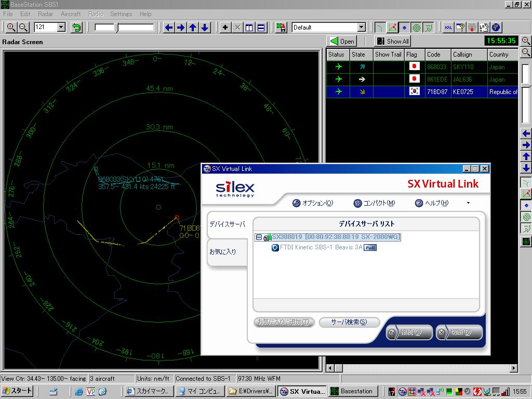Click the Show Trail column header
532x399 pixels.
[x=389, y=55]
